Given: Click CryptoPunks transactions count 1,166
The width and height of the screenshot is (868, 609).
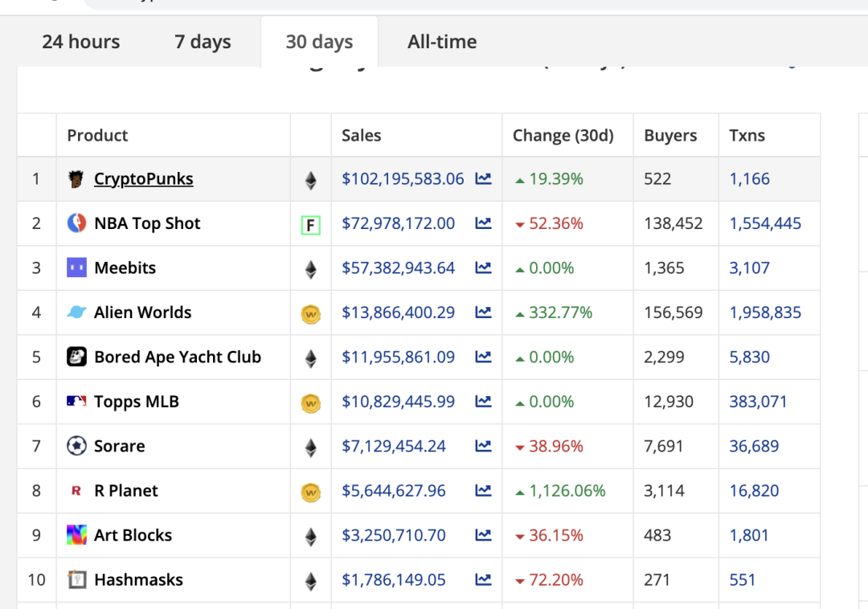Looking at the screenshot, I should [x=750, y=178].
